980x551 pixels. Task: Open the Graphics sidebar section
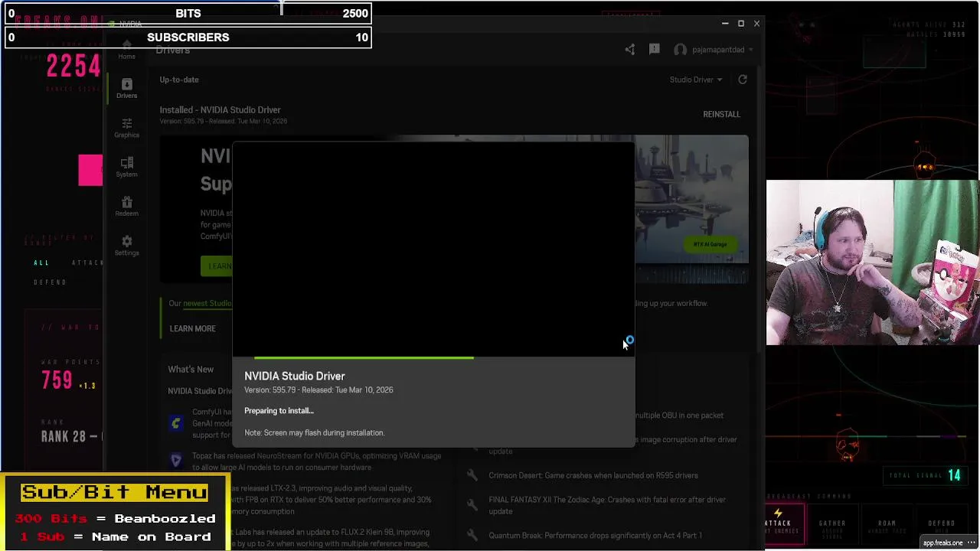click(126, 128)
